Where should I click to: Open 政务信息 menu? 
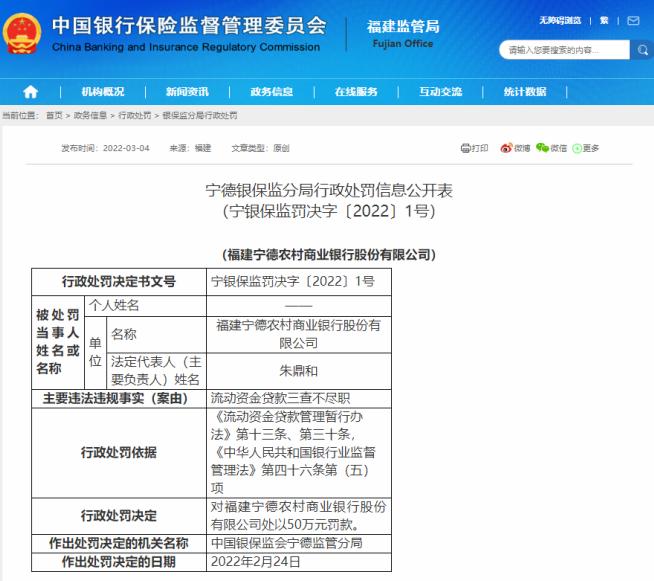[272, 92]
